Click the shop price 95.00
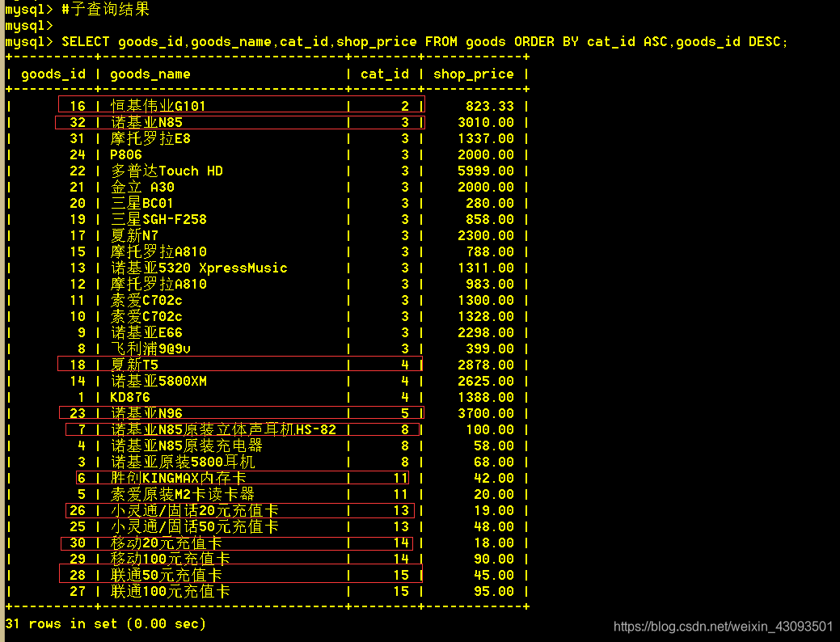840x642 pixels. click(494, 591)
